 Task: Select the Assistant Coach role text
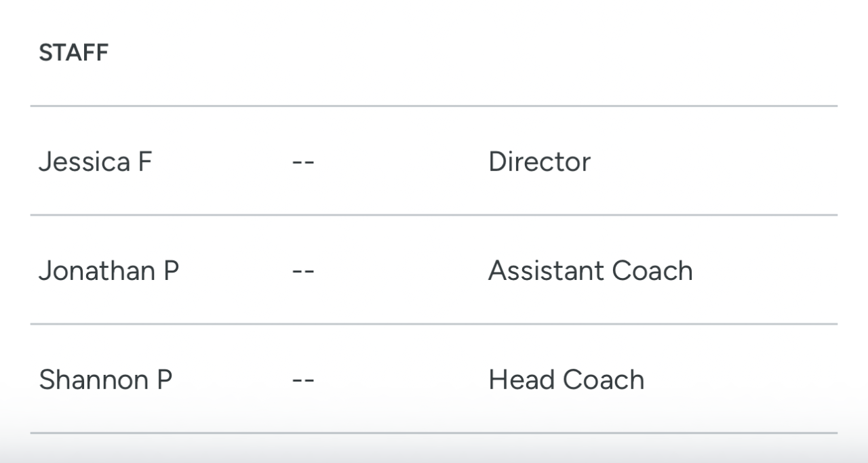(x=590, y=271)
